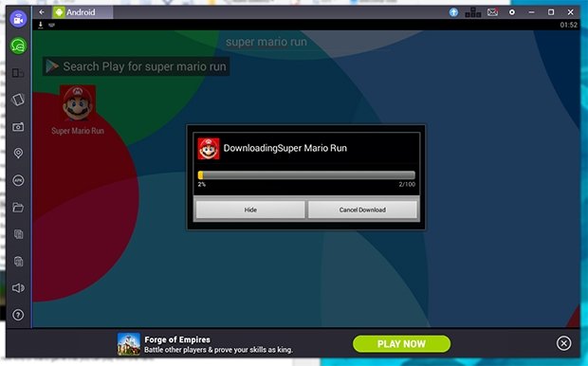588x366 pixels.
Task: Close the Forge of Empires ad banner
Action: [x=563, y=343]
